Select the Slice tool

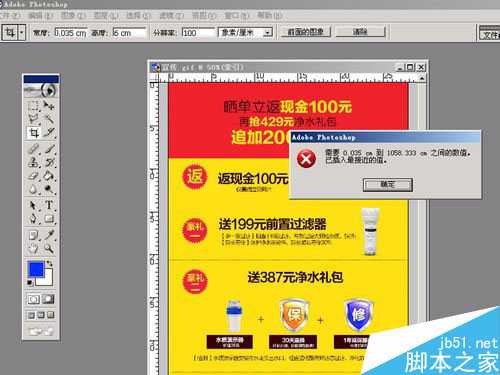point(49,133)
